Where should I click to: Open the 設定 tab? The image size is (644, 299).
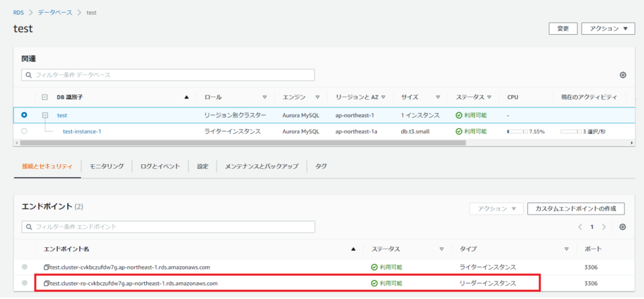point(203,166)
